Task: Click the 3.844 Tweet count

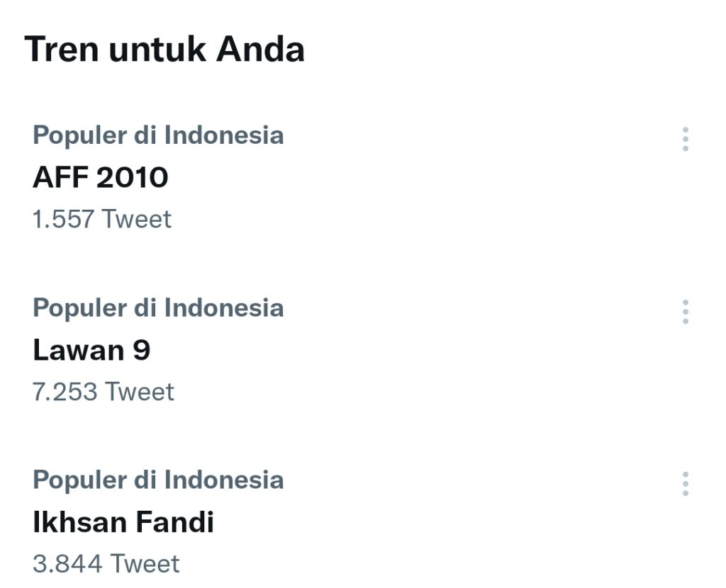Action: click(106, 564)
